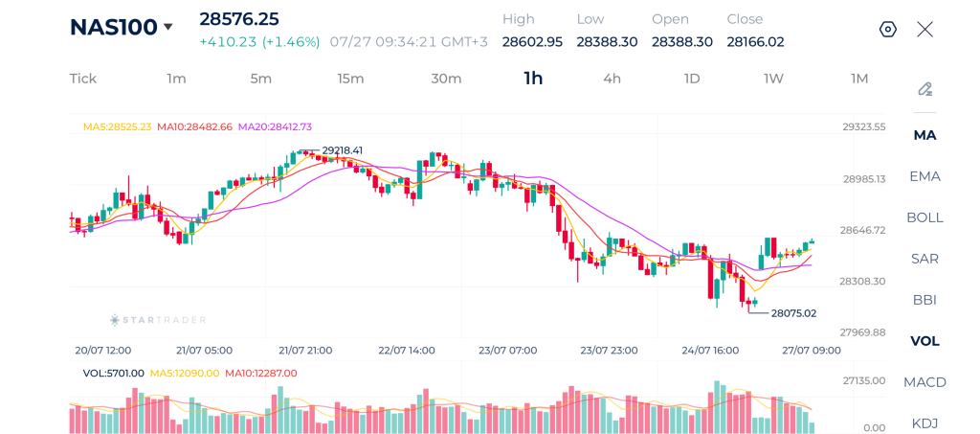The width and height of the screenshot is (980, 434).
Task: Close the chart with X icon
Action: pos(925,30)
